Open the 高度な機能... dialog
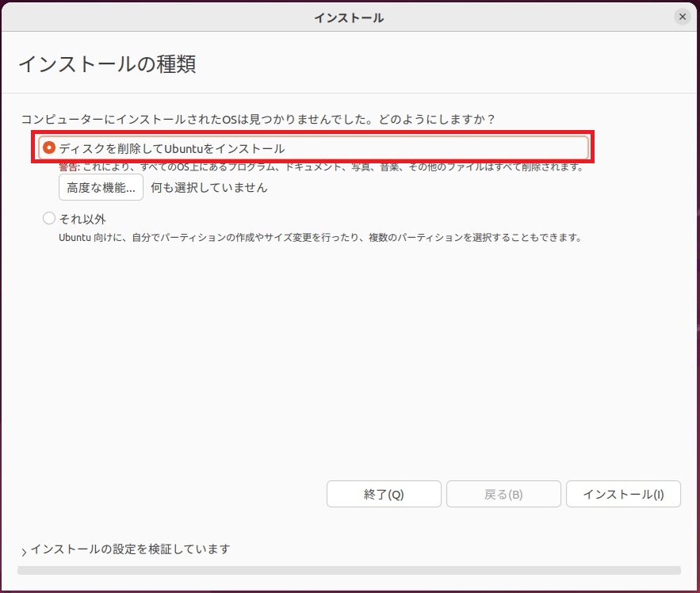 click(x=101, y=187)
